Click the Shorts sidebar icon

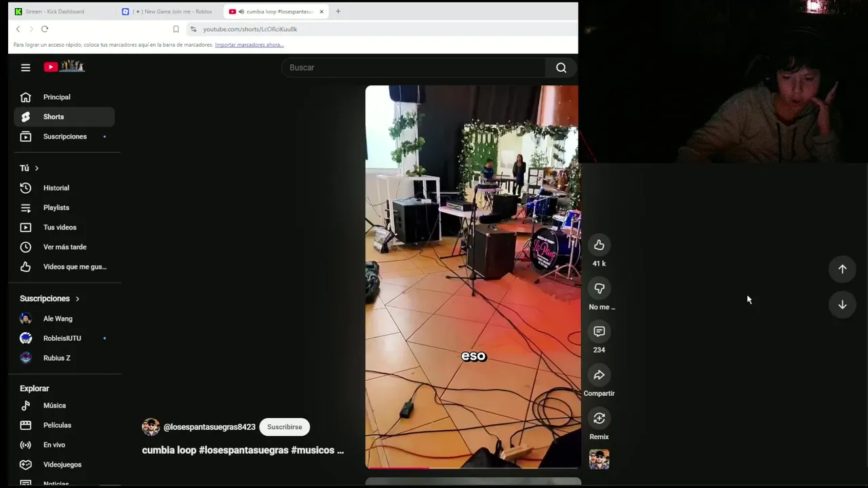pyautogui.click(x=26, y=117)
